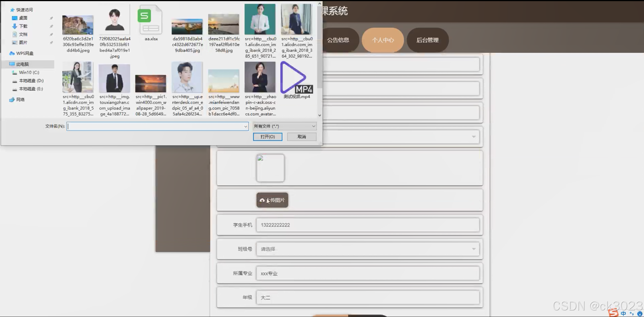The image size is (644, 317).
Task: Open the 后台管理 navigation tab
Action: pos(427,40)
